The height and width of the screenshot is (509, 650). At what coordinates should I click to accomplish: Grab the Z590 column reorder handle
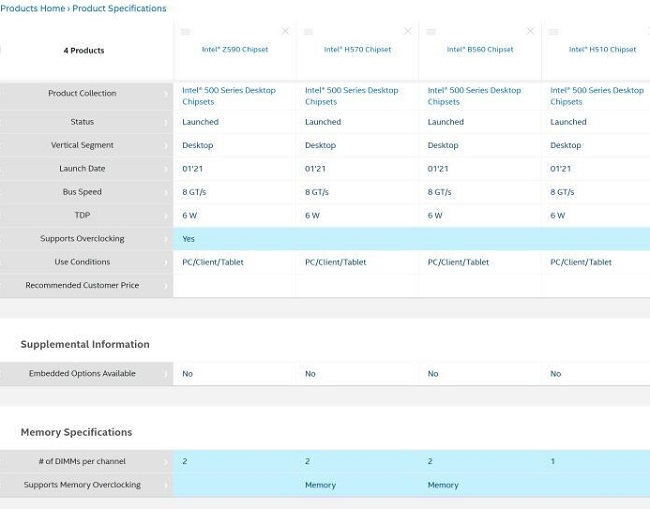click(x=185, y=32)
